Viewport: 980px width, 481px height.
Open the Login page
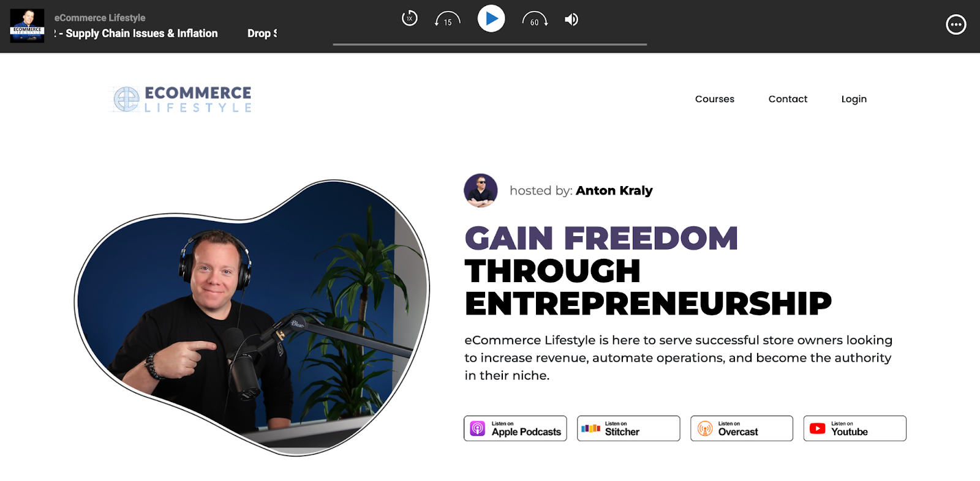(x=854, y=99)
